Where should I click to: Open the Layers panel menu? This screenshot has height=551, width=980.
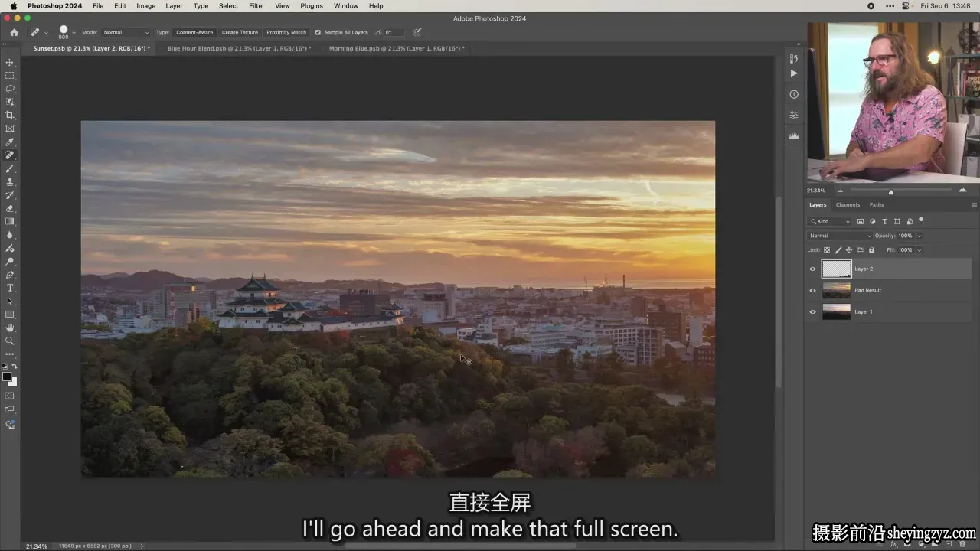(974, 204)
